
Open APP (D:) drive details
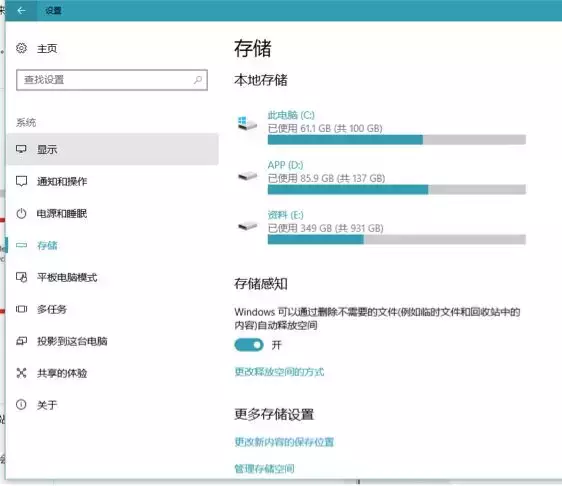[x=285, y=165]
